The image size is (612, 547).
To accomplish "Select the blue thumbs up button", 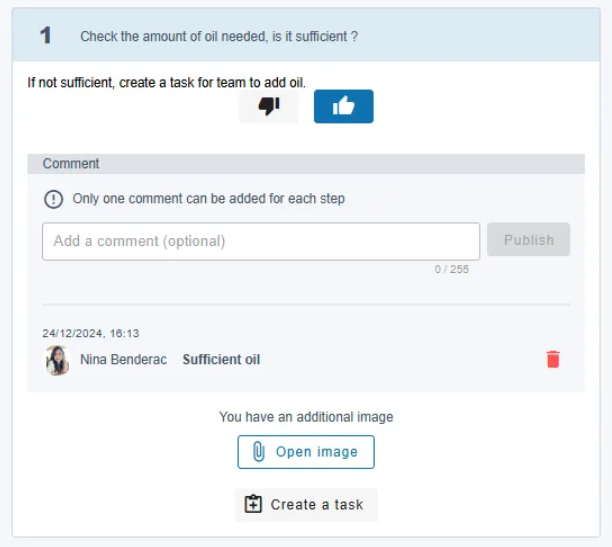I will [x=343, y=106].
